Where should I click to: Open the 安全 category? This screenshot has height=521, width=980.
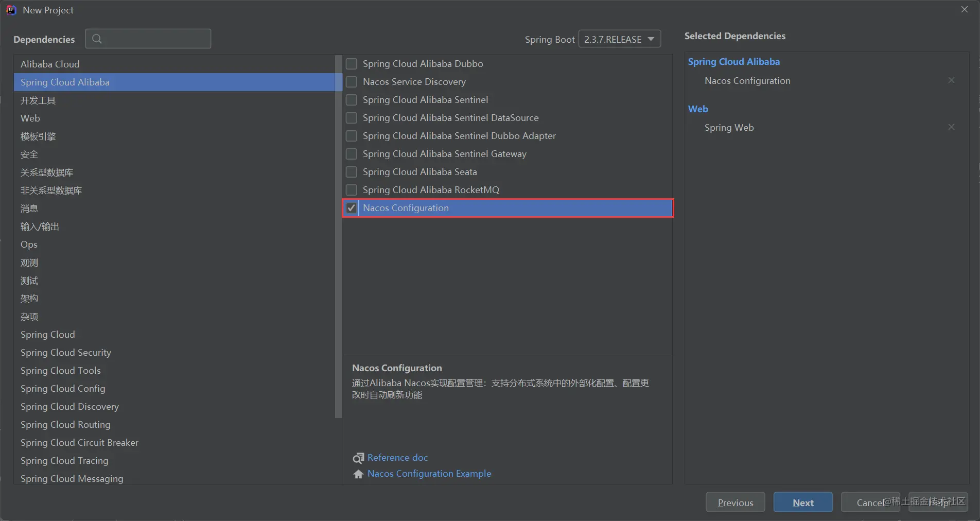coord(174,154)
